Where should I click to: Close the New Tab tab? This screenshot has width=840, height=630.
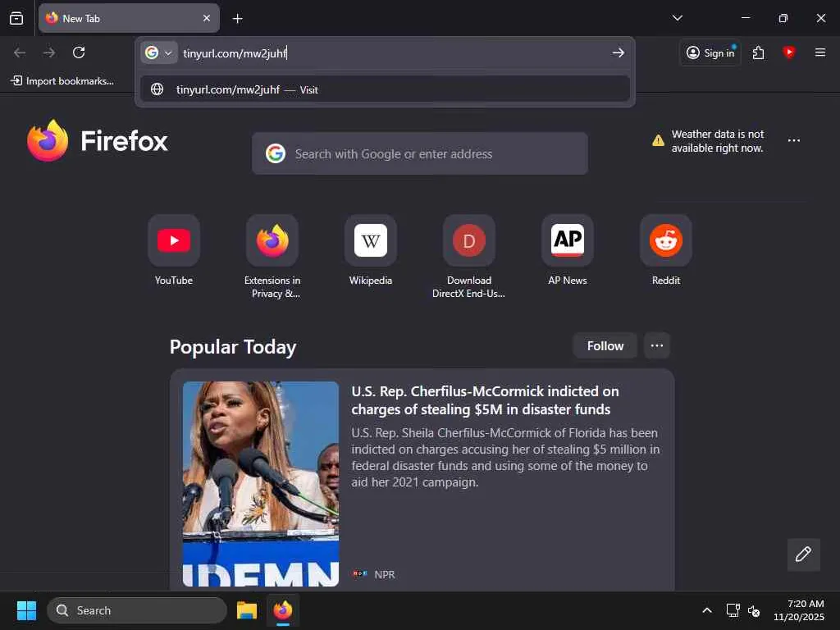[206, 18]
